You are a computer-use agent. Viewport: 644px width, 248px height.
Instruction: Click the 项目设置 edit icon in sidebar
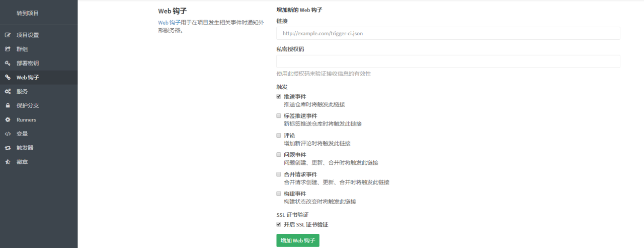tap(8, 35)
